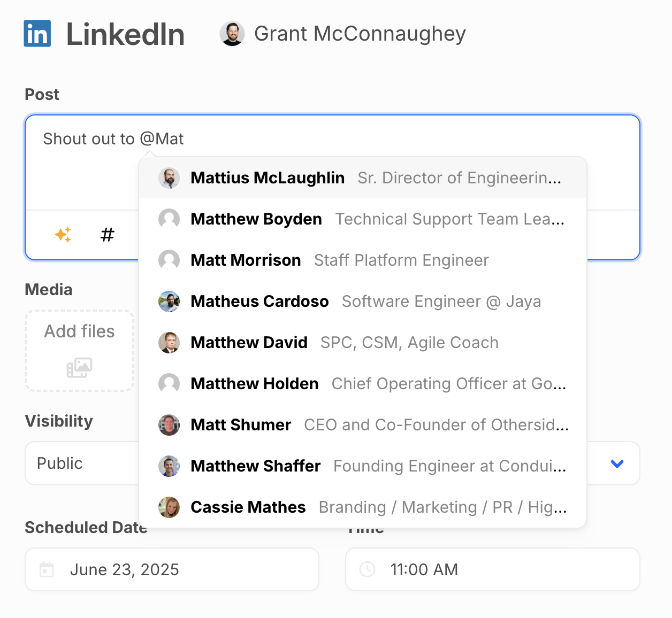Click 'Founding Engineer at Condui...' subtitle

[450, 466]
